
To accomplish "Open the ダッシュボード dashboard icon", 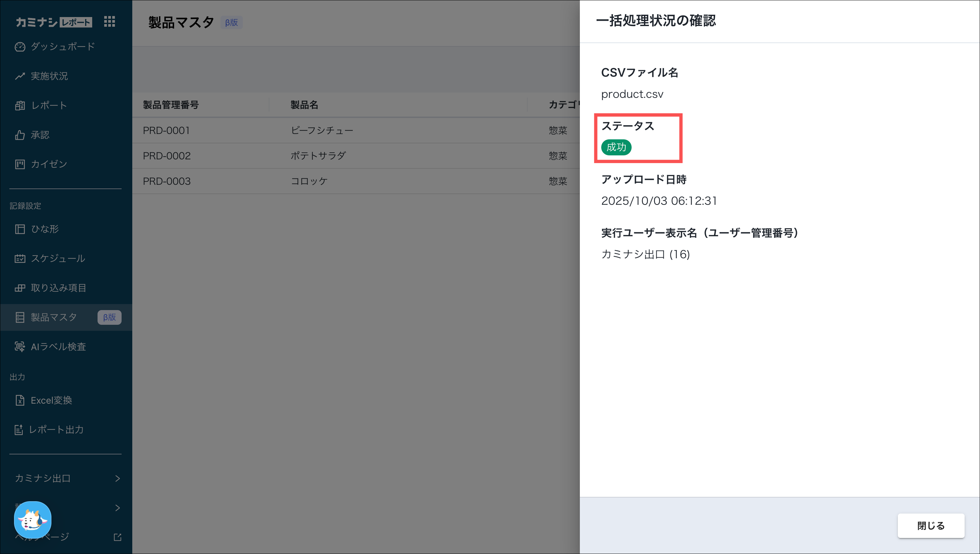I will 20,47.
